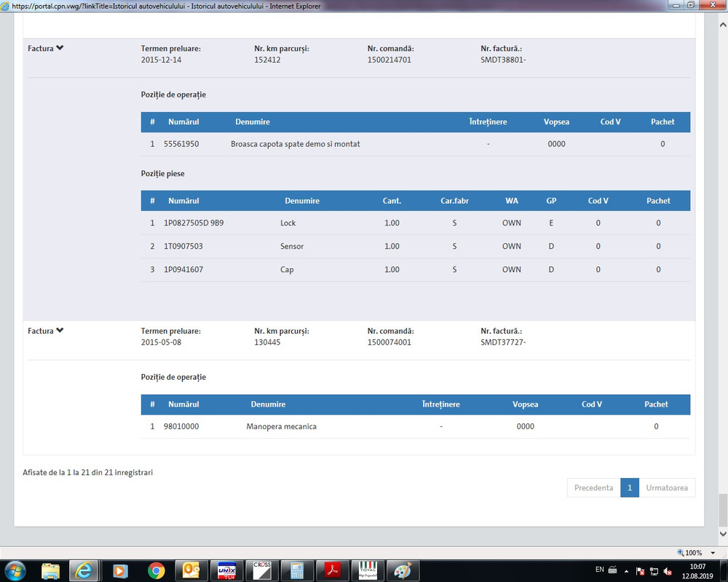Select part number 1P0827505D 9B9
728x582 pixels.
(x=194, y=223)
